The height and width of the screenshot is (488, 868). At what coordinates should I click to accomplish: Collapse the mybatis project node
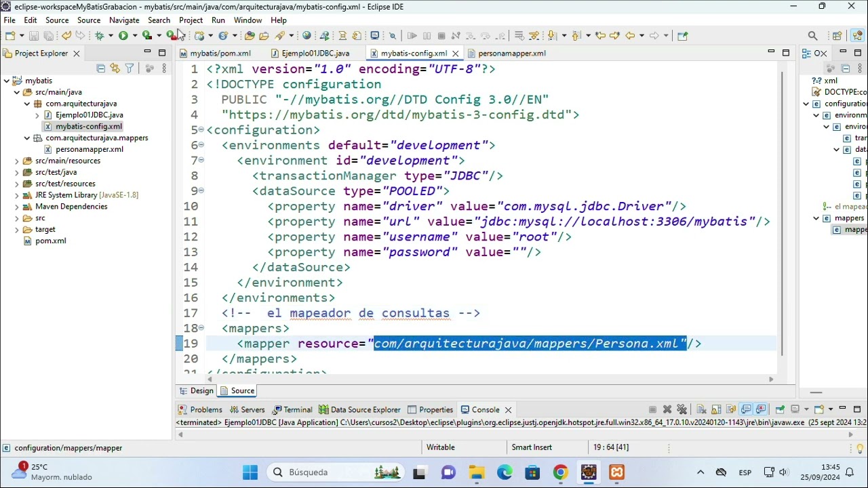[7, 81]
